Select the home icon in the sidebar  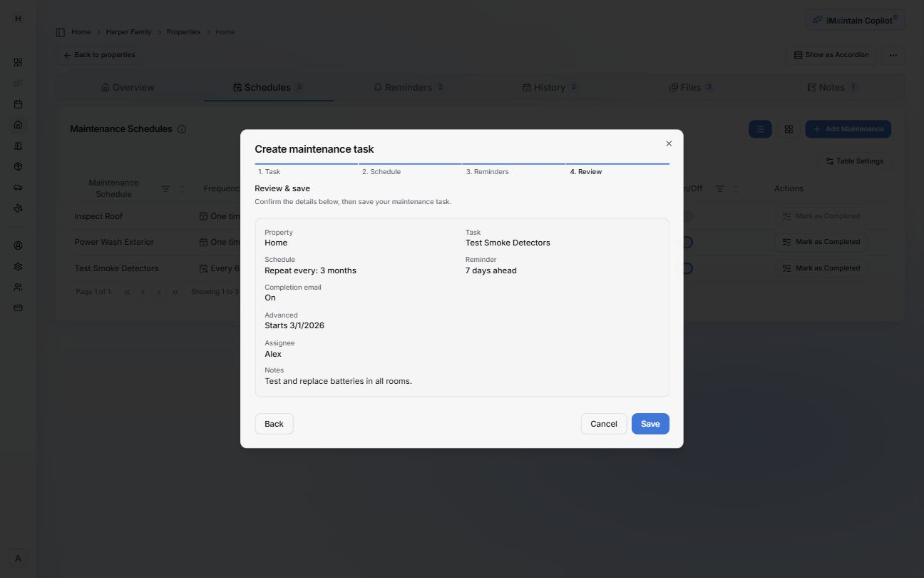18,124
